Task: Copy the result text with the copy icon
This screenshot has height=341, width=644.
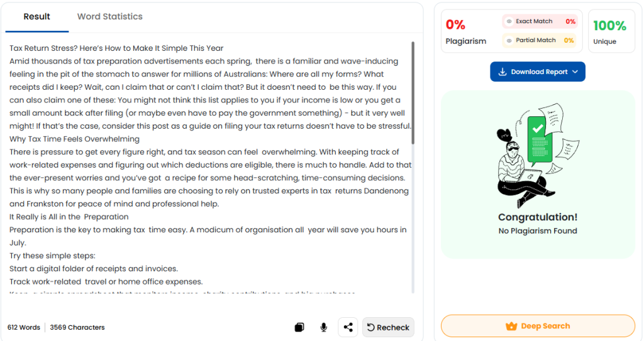Action: tap(299, 327)
